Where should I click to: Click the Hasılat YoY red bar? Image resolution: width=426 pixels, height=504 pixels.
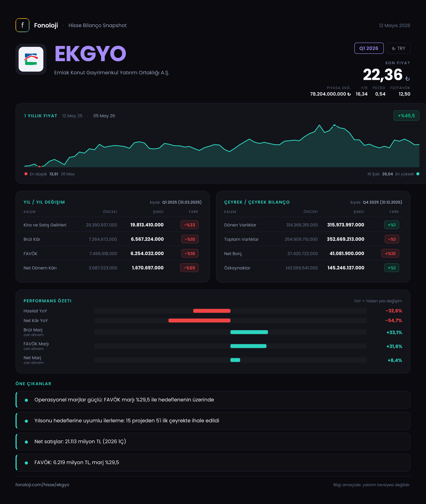(x=212, y=311)
